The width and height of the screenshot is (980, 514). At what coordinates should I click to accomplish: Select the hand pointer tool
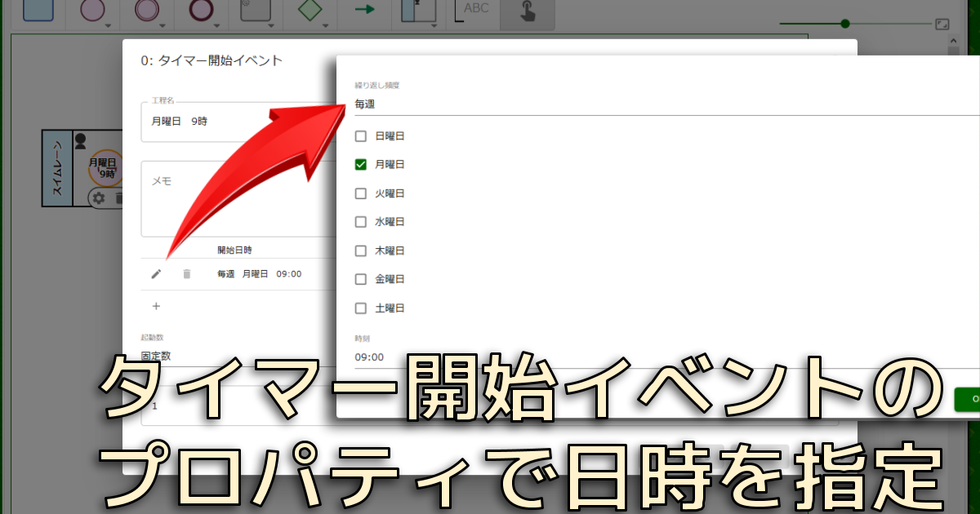click(x=528, y=10)
